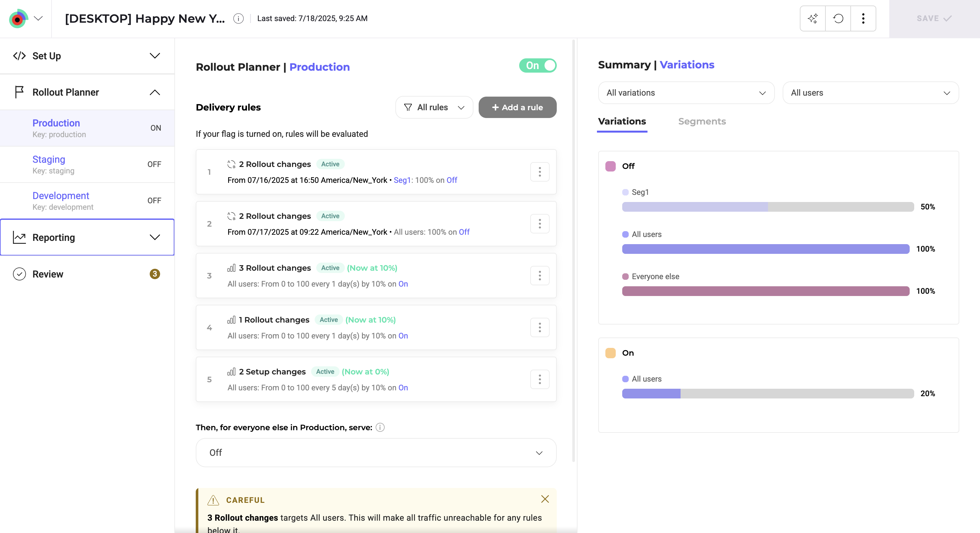Expand the everyone-else Off serve dropdown
Screen dimensions: 980x533
pos(376,452)
